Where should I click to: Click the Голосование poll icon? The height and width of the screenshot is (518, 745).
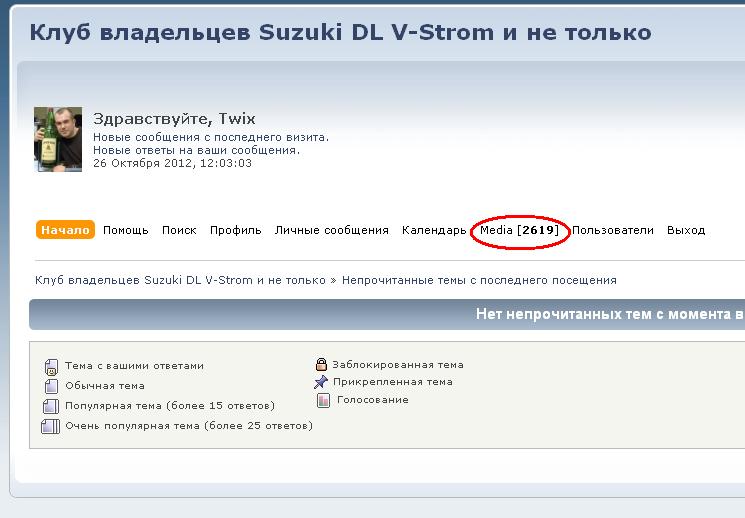[323, 400]
